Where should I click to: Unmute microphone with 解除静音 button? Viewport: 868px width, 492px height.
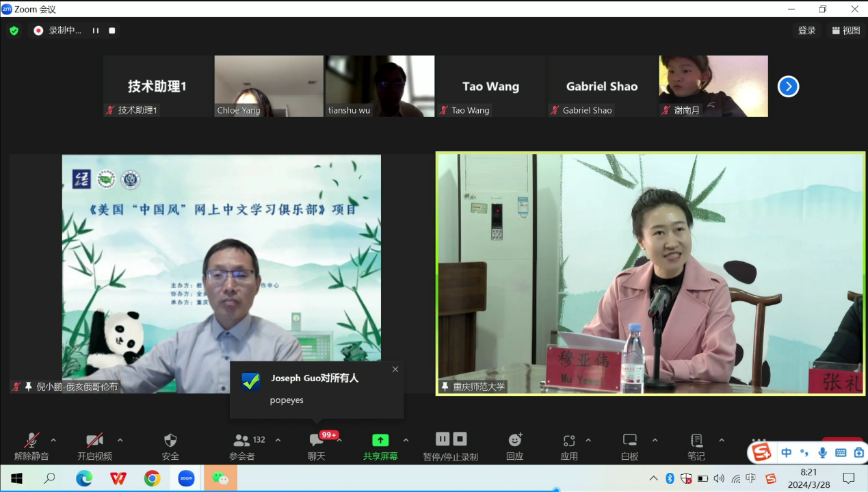click(31, 441)
